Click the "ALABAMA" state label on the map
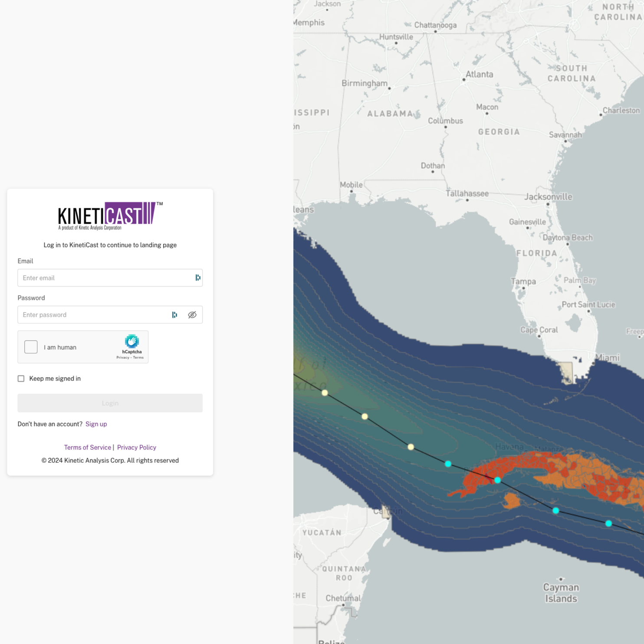This screenshot has height=644, width=644. click(x=391, y=114)
